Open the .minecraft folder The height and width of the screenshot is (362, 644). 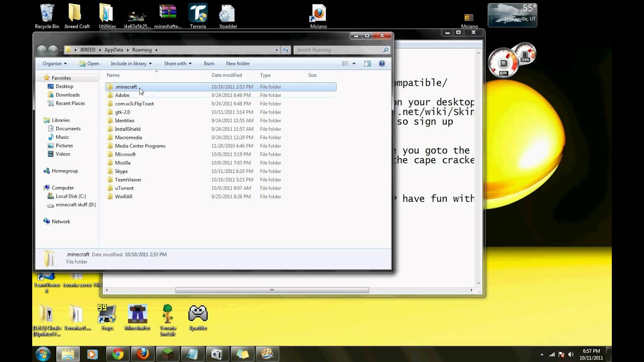125,87
